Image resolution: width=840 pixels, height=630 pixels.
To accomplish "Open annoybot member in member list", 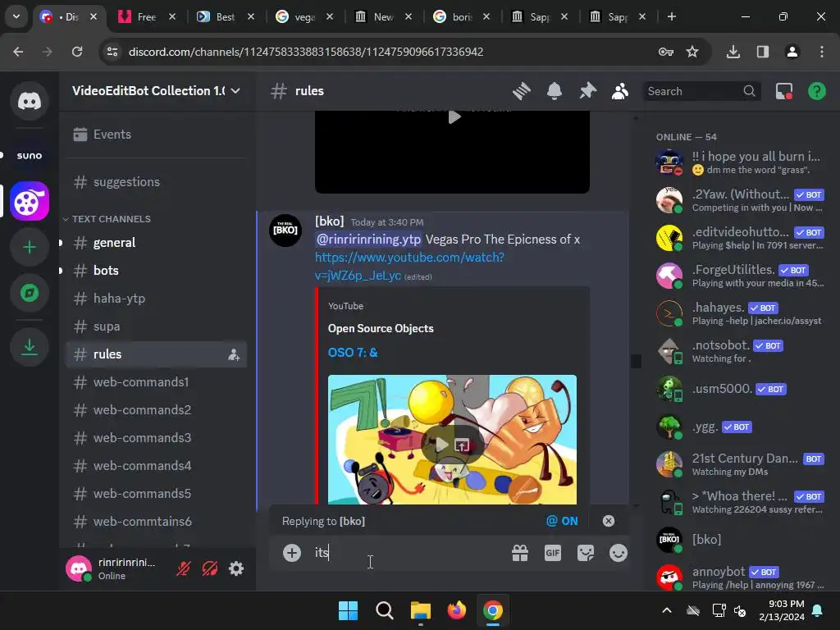I will 739,577.
